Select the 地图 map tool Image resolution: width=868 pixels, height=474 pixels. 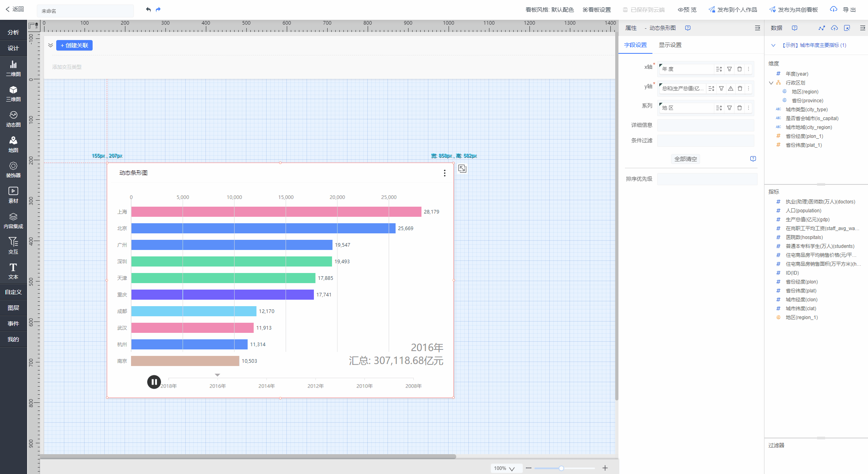pyautogui.click(x=13, y=144)
